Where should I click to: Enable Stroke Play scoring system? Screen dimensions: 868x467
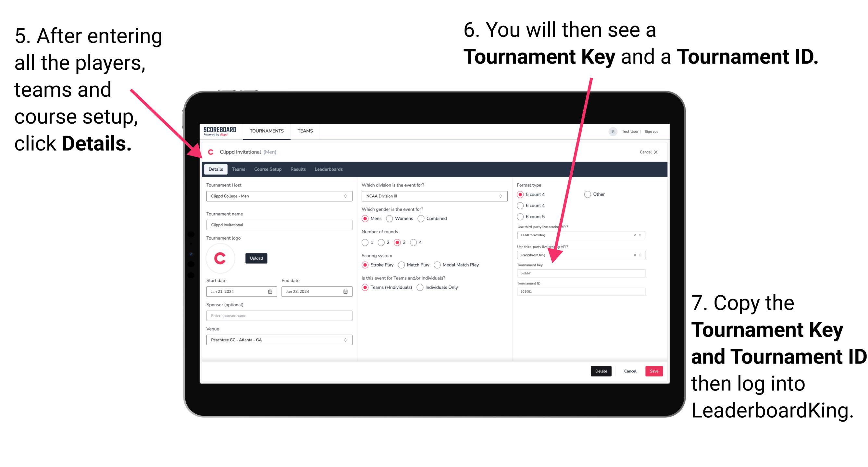coord(366,264)
